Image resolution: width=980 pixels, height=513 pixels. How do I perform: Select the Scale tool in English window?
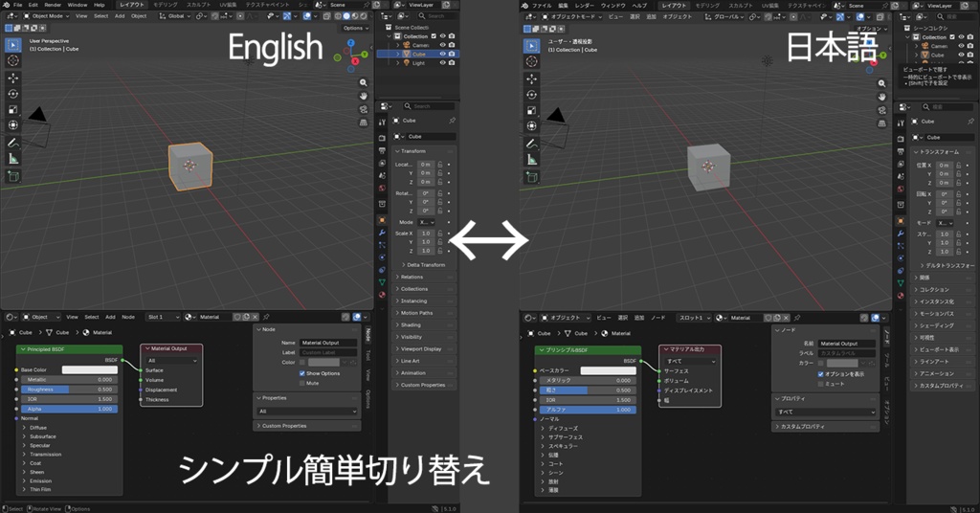click(x=12, y=109)
